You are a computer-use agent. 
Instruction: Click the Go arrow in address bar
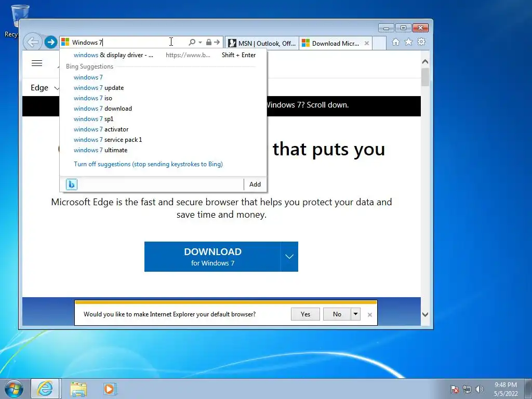217,42
